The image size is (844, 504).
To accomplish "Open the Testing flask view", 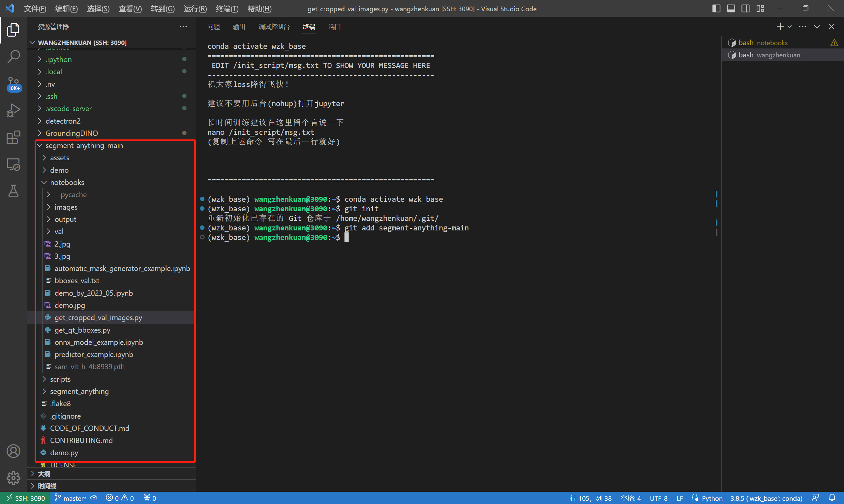I will tap(13, 191).
